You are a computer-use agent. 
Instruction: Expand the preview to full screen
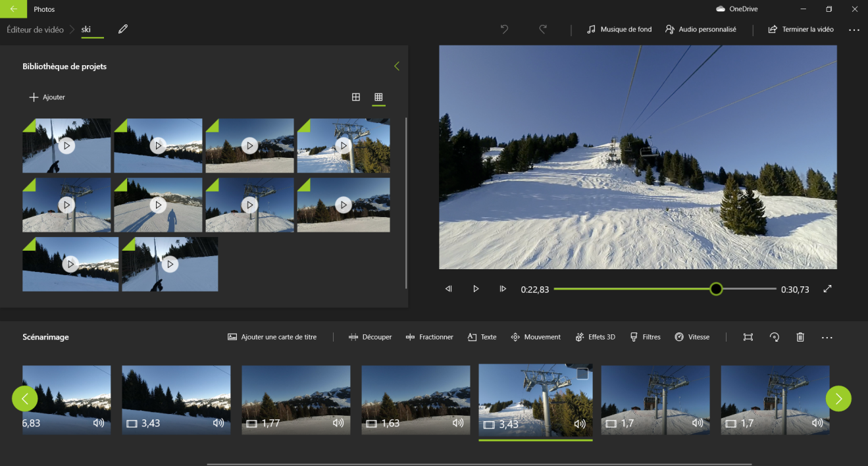click(x=828, y=289)
